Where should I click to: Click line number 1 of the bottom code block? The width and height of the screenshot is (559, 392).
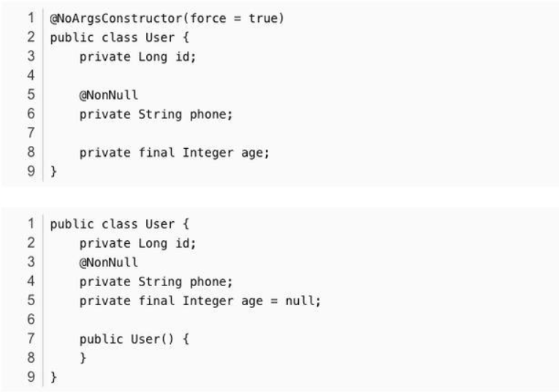click(x=33, y=225)
